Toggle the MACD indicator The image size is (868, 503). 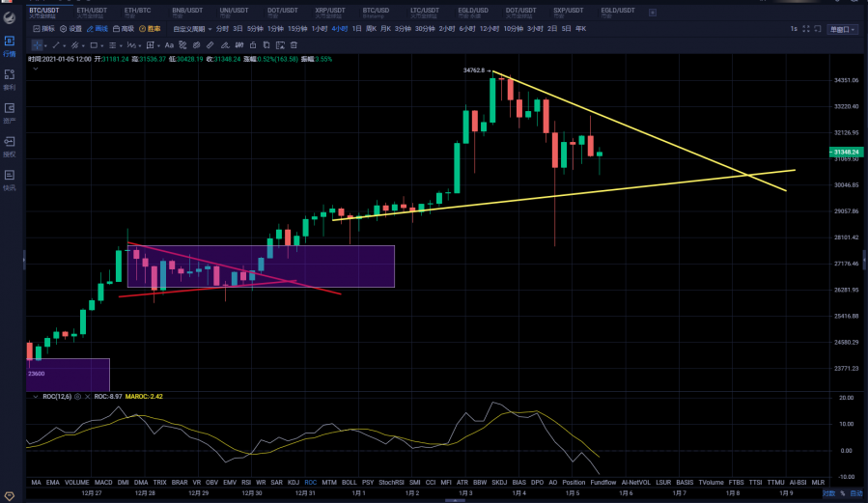103,481
